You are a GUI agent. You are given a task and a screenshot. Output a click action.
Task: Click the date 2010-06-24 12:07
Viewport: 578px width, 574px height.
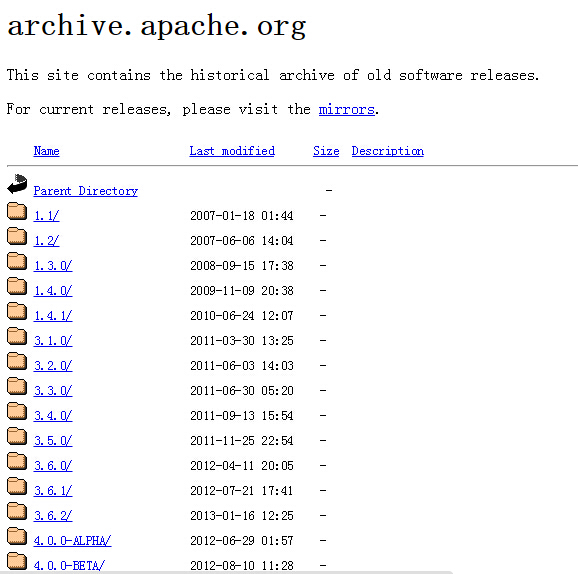pos(242,316)
